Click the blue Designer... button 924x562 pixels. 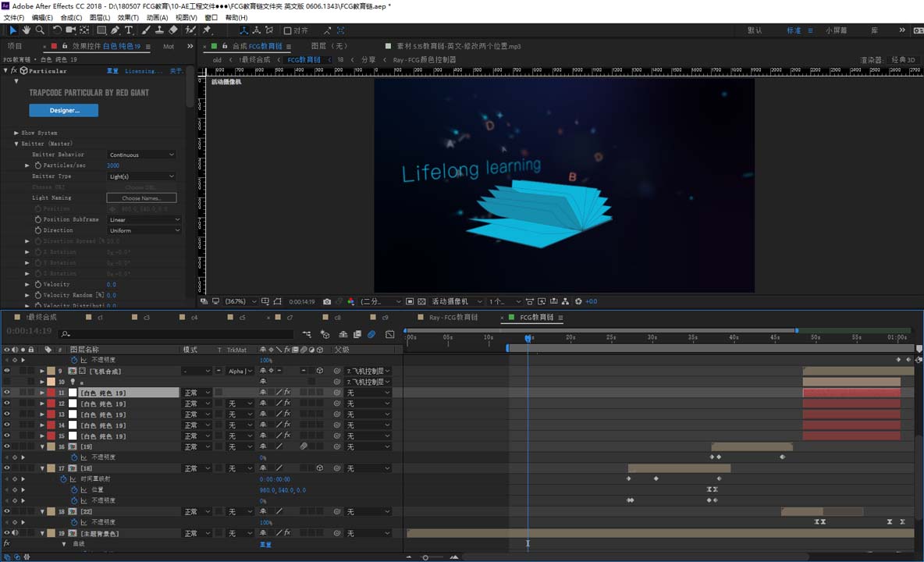[x=64, y=111]
